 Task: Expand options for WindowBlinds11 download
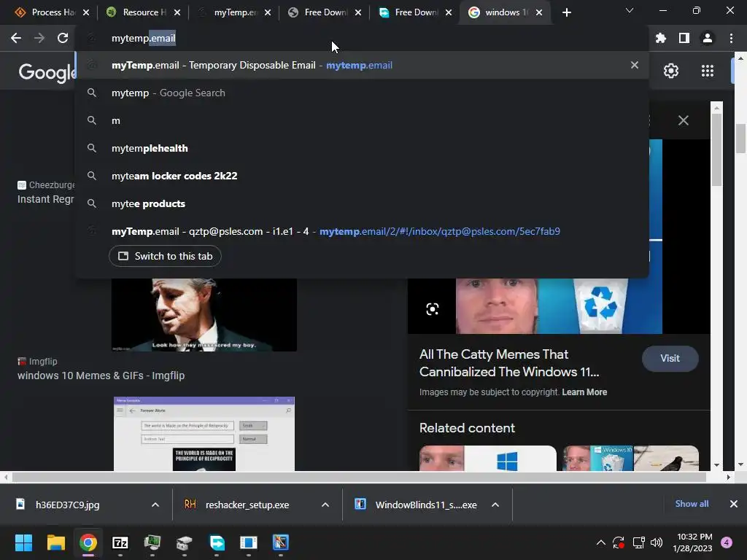coord(495,505)
